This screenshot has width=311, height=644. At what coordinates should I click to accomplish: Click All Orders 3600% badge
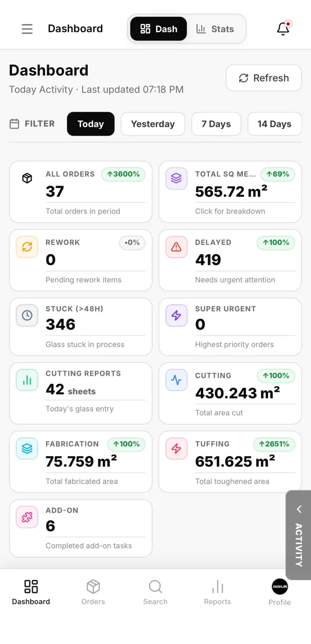coord(123,174)
